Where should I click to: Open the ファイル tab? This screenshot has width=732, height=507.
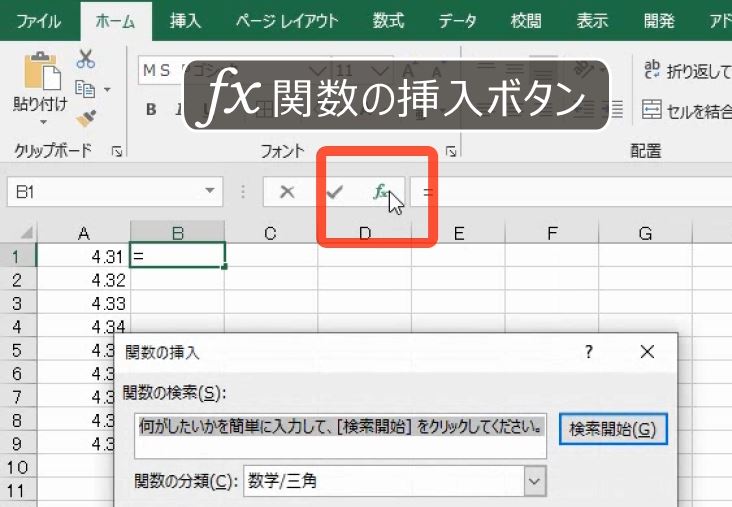pyautogui.click(x=39, y=21)
